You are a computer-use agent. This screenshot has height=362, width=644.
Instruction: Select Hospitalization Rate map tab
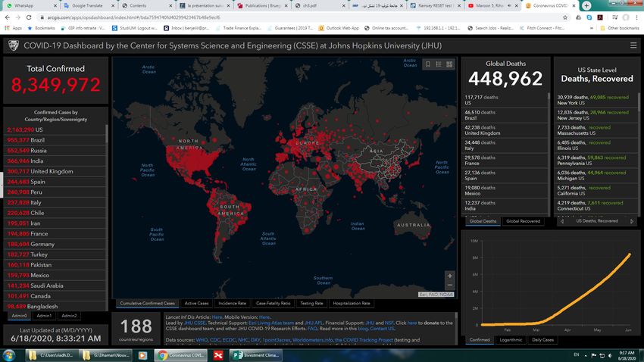pos(351,304)
